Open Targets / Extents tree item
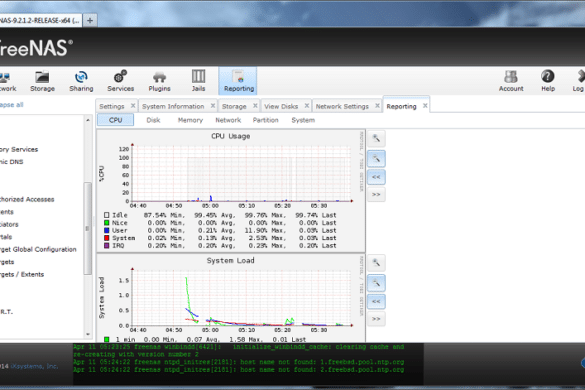 point(22,274)
